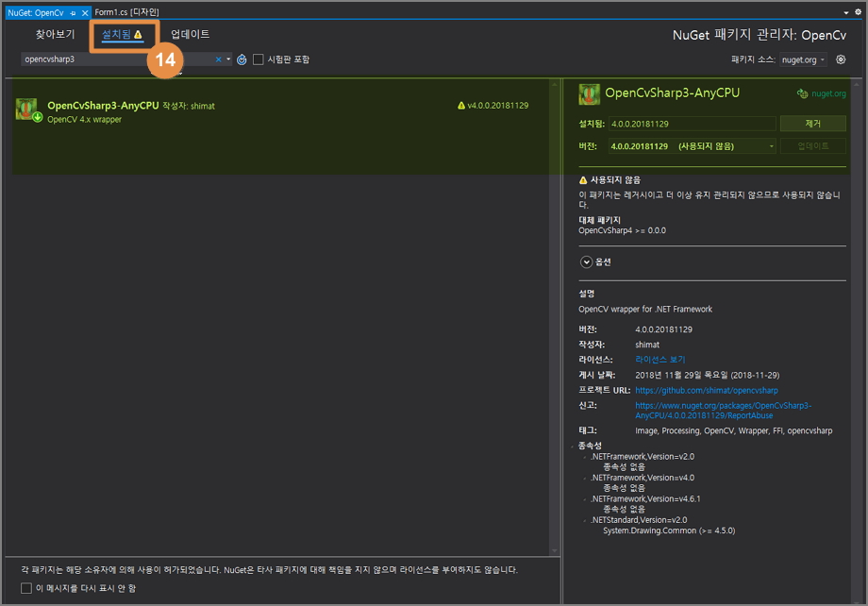This screenshot has height=606, width=868.
Task: Collapse the 종속성 tree node
Action: [x=574, y=446]
